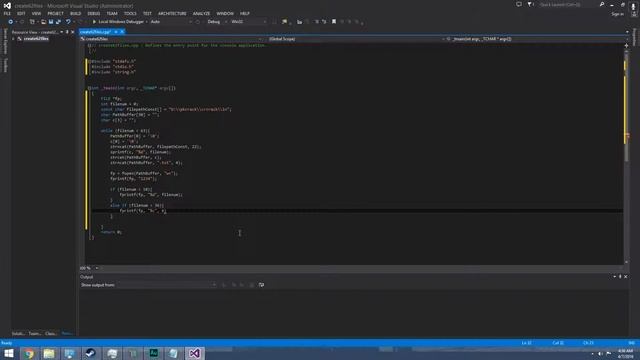
Task: Open Steam from the taskbar
Action: point(91,353)
